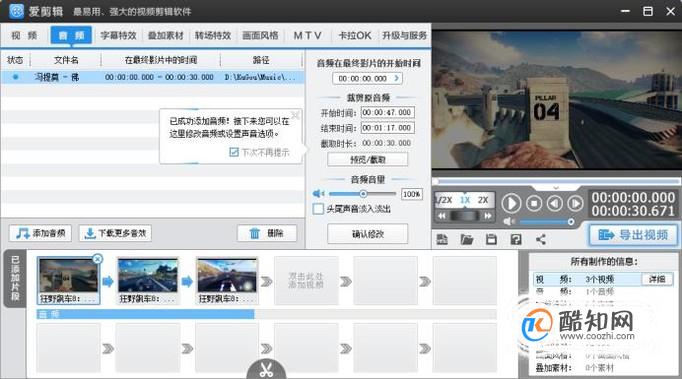Open the audio start time picker arrow
The height and width of the screenshot is (379, 682).
pos(397,78)
